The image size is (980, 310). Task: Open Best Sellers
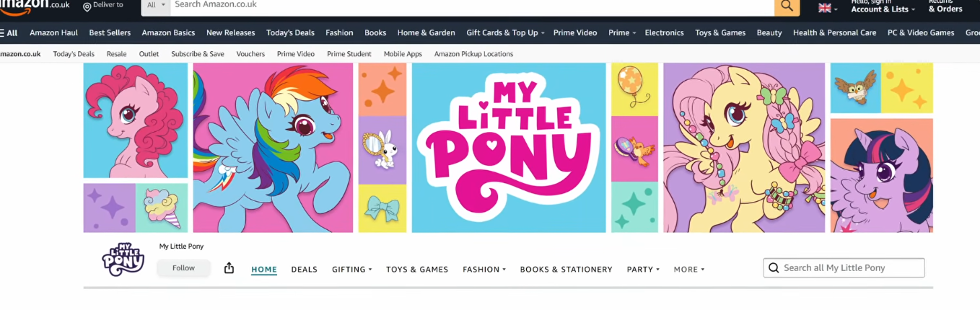[110, 32]
